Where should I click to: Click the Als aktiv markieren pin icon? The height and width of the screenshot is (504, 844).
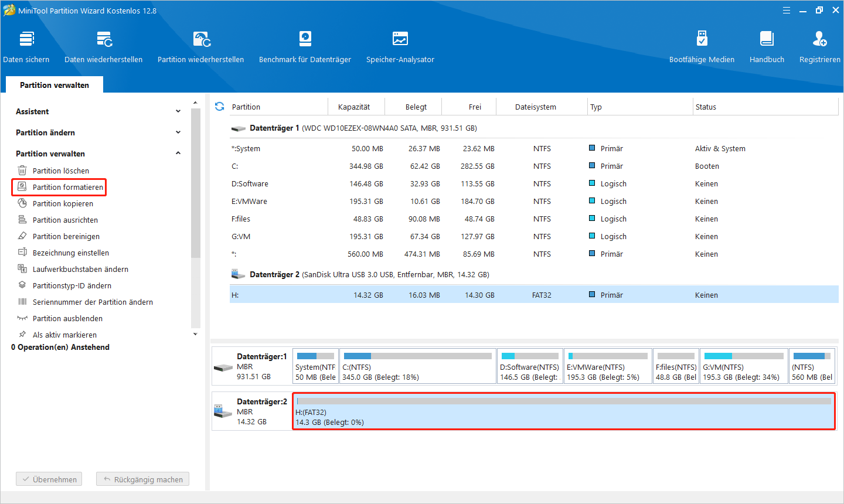click(22, 335)
